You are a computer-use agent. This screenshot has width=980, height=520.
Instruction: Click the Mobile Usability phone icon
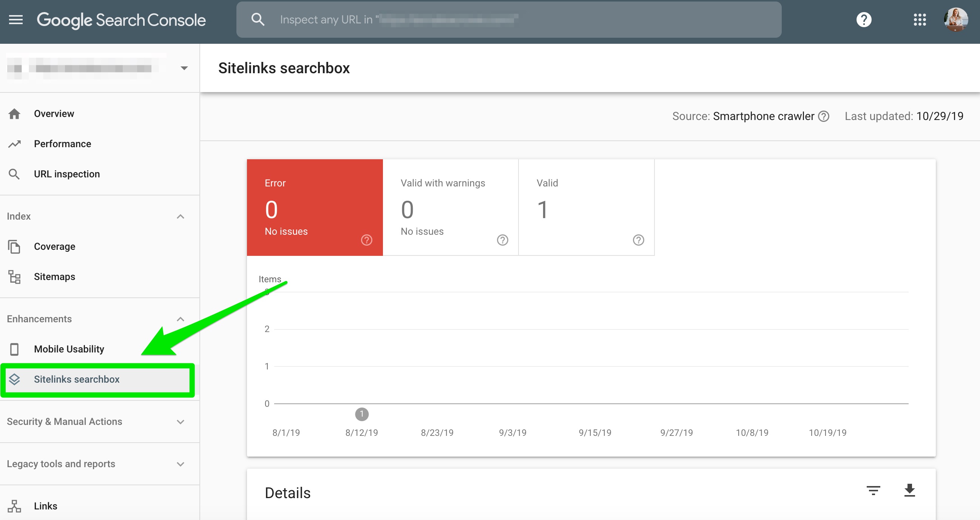[x=14, y=349]
